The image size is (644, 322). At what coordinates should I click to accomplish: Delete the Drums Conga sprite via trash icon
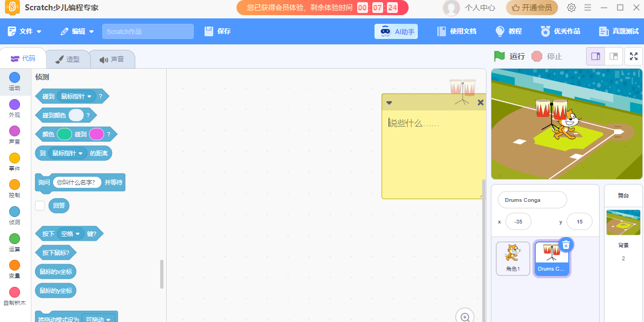click(x=566, y=244)
